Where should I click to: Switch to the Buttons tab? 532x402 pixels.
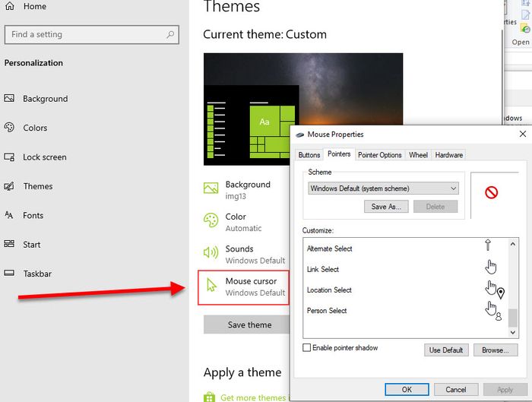tap(309, 155)
